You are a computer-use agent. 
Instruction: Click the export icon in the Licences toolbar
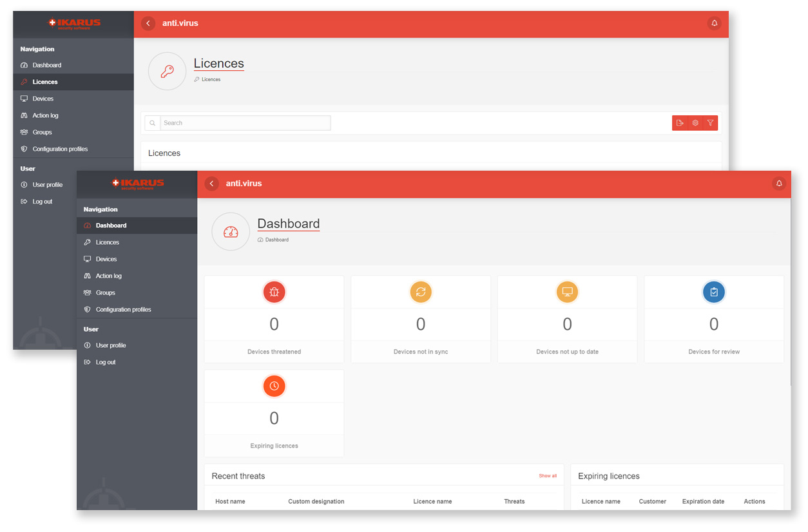click(680, 123)
